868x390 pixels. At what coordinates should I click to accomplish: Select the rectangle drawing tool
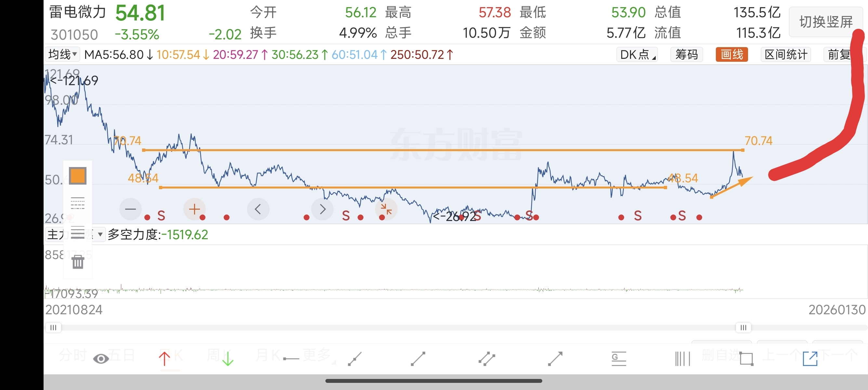coord(746,359)
